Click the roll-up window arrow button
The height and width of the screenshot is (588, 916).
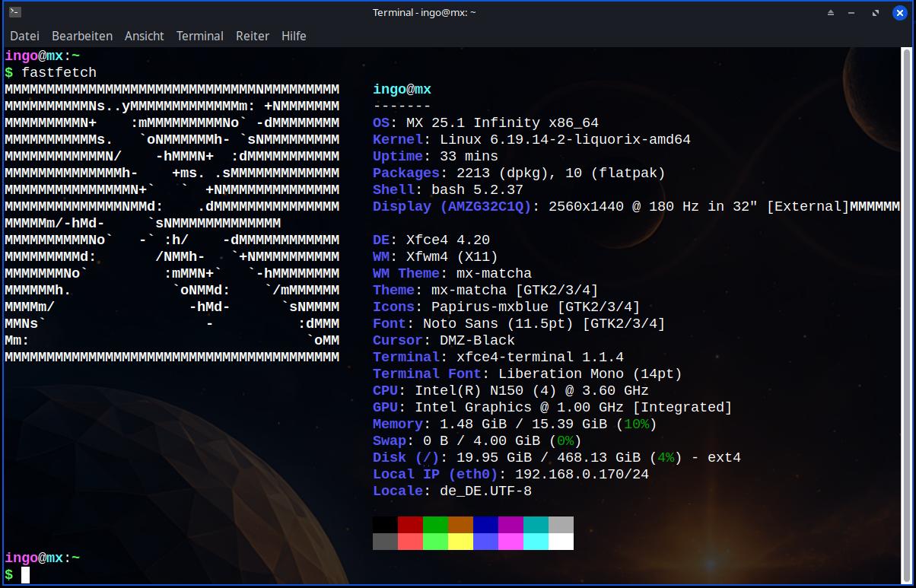tap(831, 12)
